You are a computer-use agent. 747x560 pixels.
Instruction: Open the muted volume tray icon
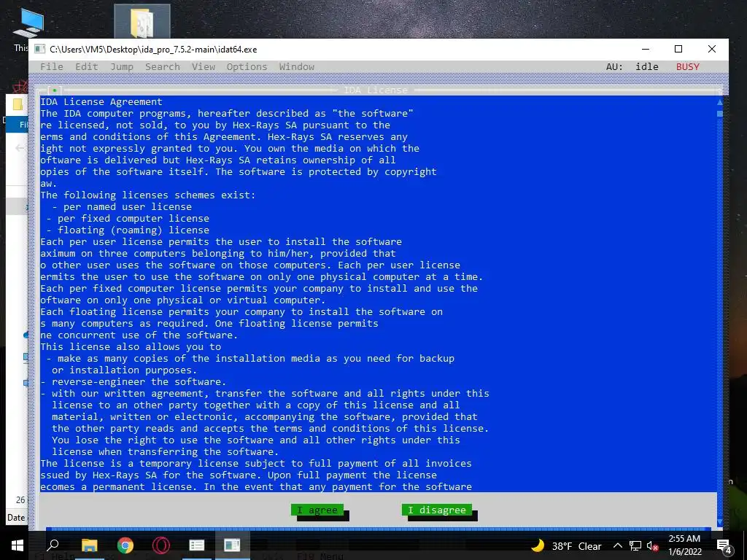(652, 545)
